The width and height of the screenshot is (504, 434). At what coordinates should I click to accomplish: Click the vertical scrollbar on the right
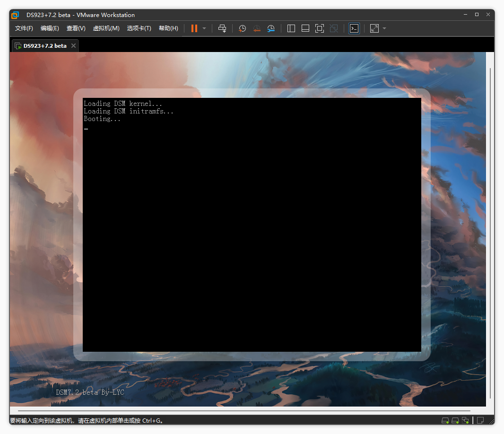point(490,232)
